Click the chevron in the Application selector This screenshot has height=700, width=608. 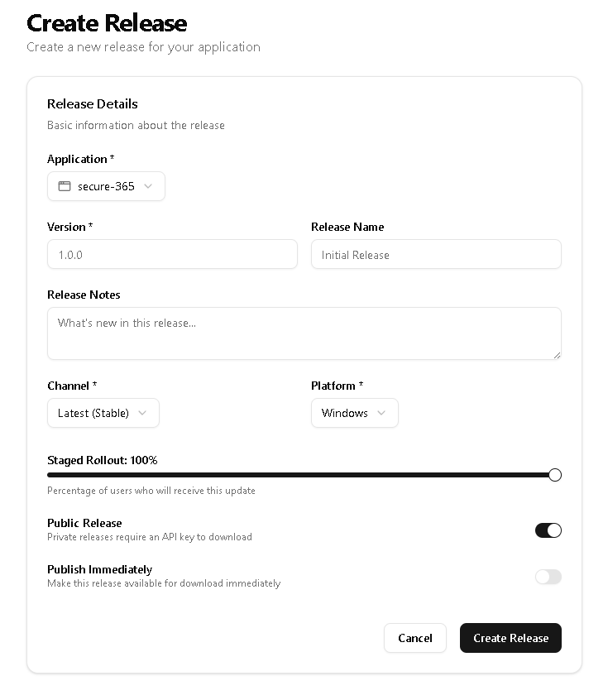coord(148,186)
